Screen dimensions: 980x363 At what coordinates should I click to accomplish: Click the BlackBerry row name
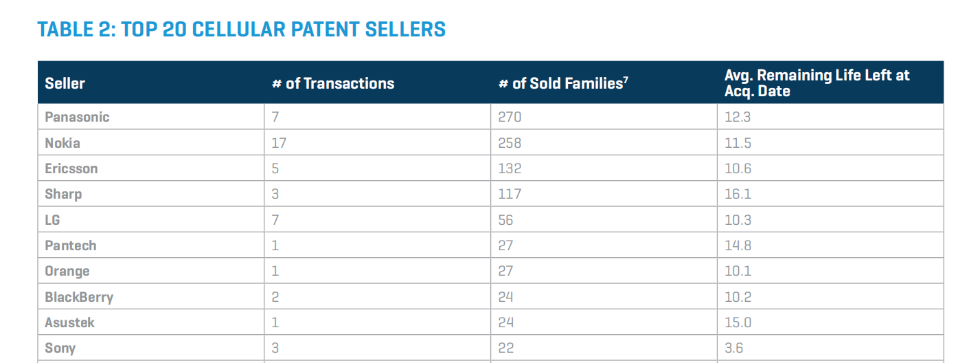79,297
